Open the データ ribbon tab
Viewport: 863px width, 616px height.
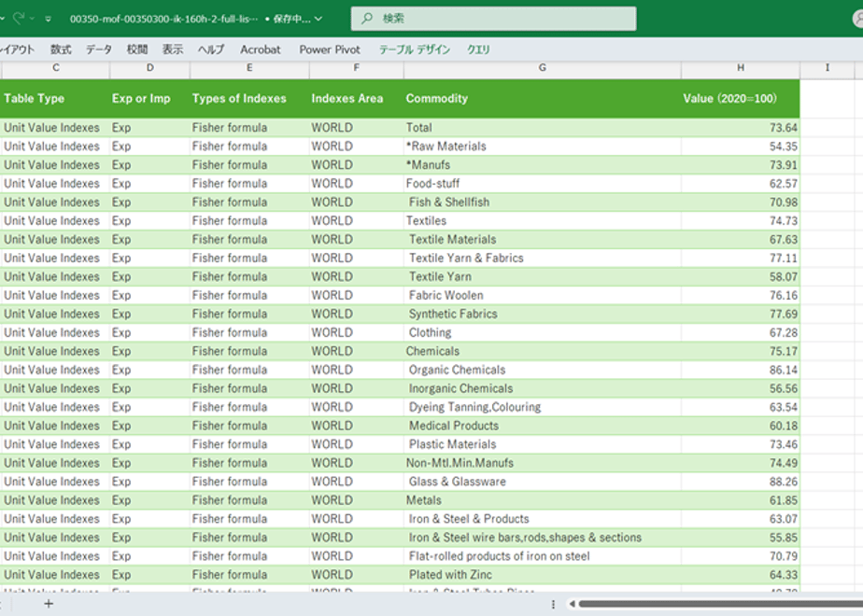pos(98,49)
